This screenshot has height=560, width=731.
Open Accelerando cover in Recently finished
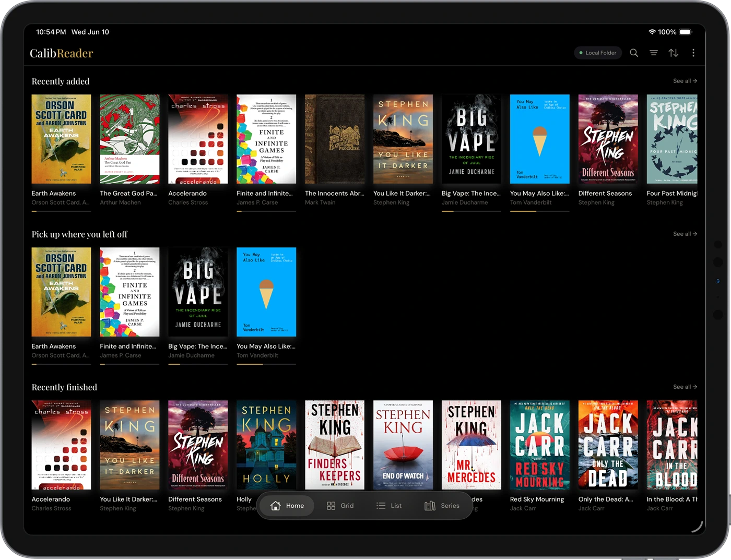point(61,445)
